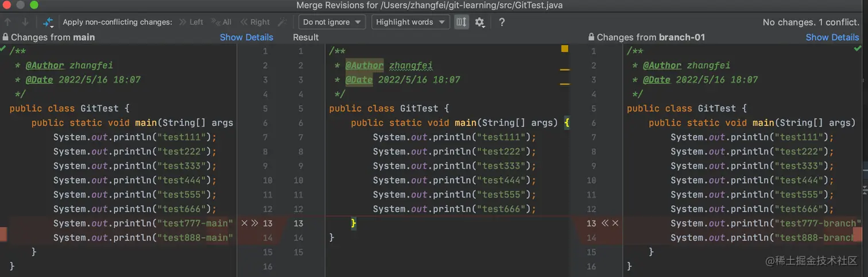Click the Merge Revisions window title bar
Screen dimensions: 868x277
(429, 5)
